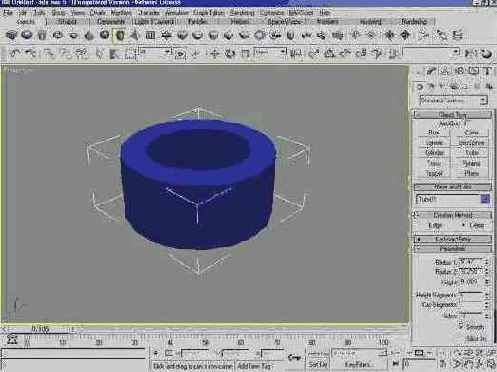Click the Teapot button in Object Type

(x=434, y=173)
